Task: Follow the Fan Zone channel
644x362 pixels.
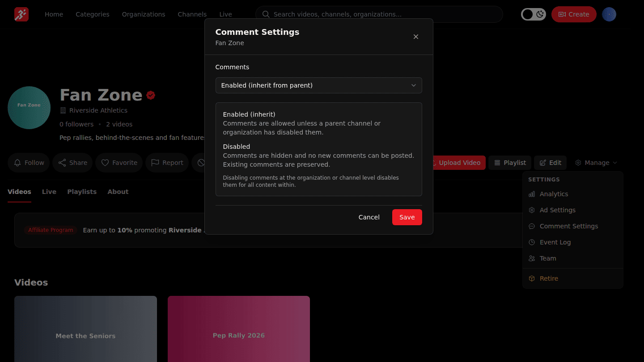Action: (x=29, y=163)
